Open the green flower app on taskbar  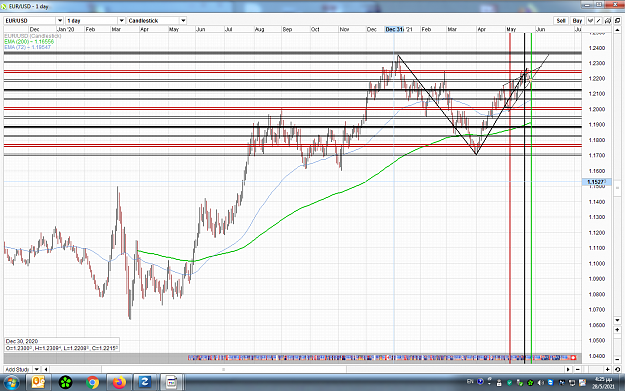[x=65, y=383]
